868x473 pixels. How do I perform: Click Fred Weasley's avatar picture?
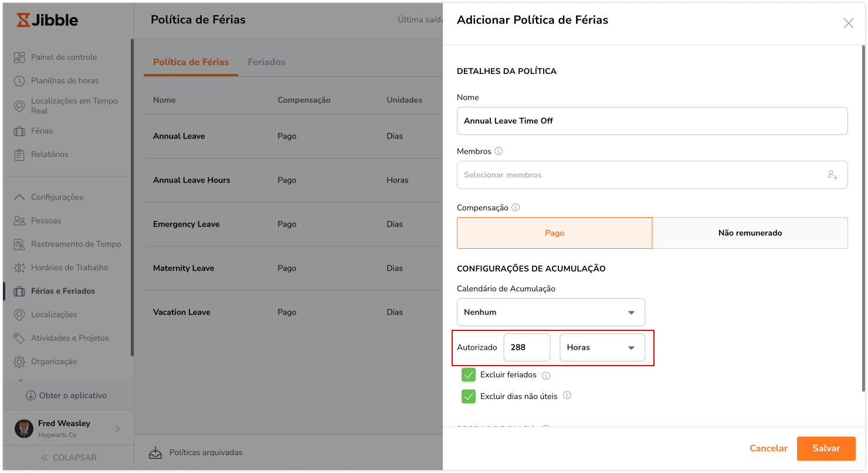click(x=24, y=428)
